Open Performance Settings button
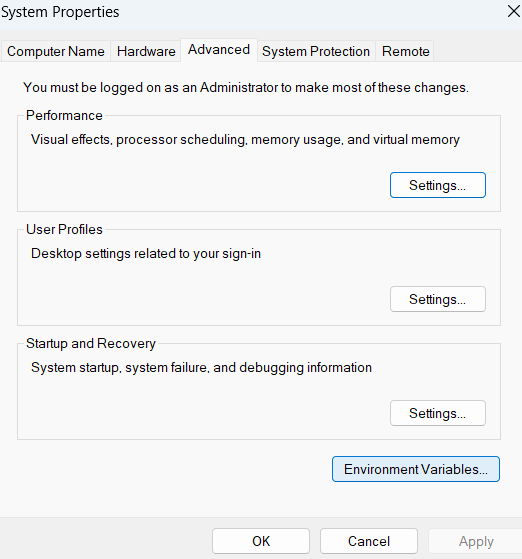 coord(438,185)
